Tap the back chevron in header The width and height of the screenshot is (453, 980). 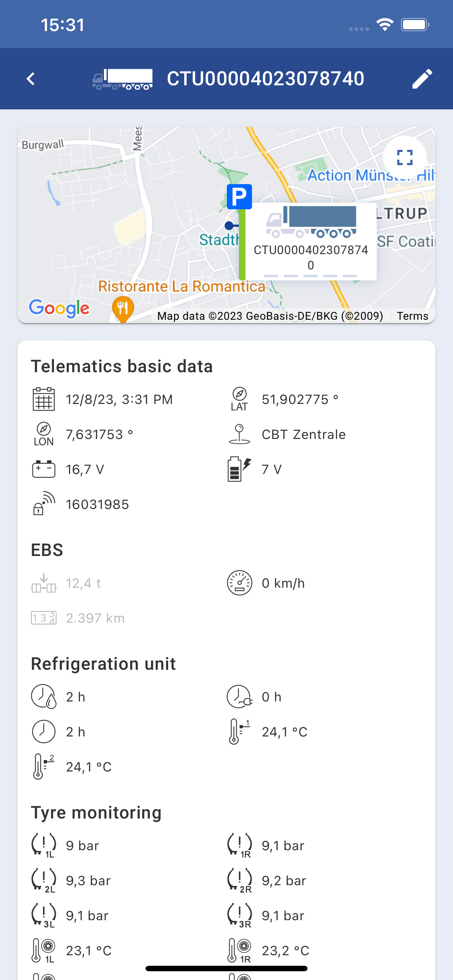[31, 79]
